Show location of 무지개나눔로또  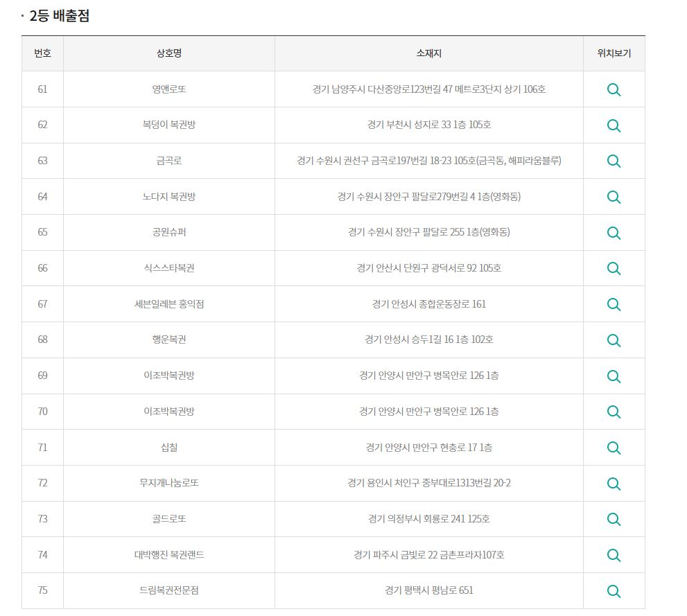tap(614, 484)
